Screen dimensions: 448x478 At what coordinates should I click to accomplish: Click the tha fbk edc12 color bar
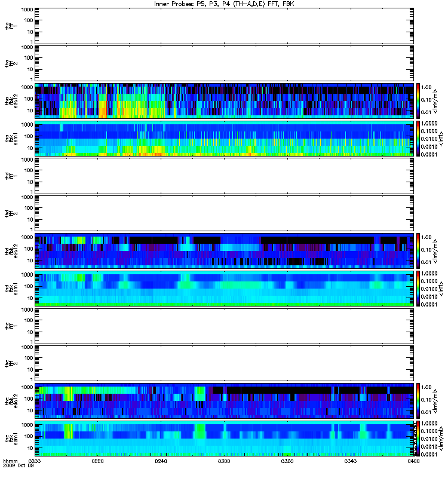(418, 101)
